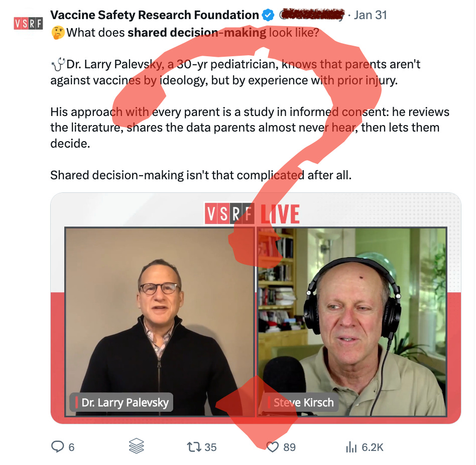Open Dr. Larry Palevsky's video pane
The image size is (476, 465).
pyautogui.click(x=160, y=322)
